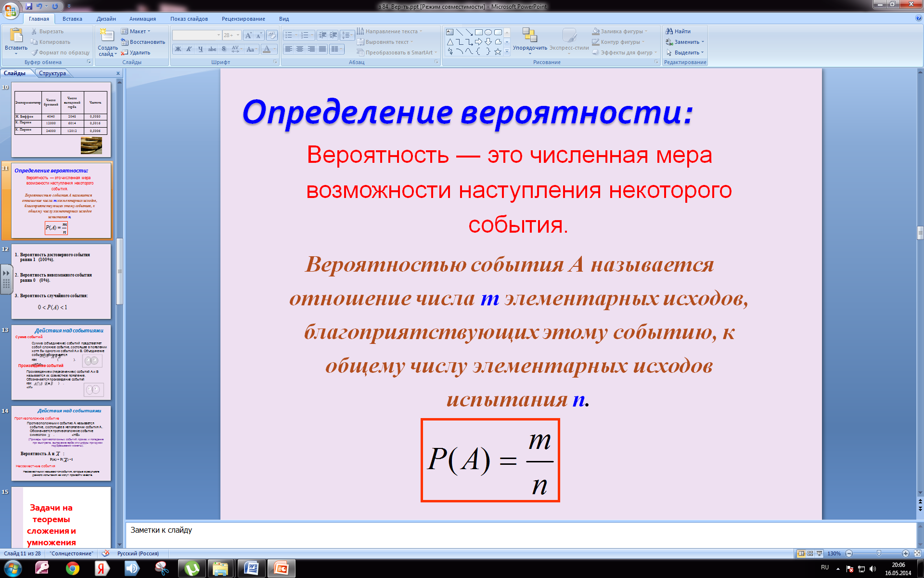This screenshot has height=578, width=924.
Task: Click the Create slide (Создать слайд) icon
Action: click(x=107, y=36)
